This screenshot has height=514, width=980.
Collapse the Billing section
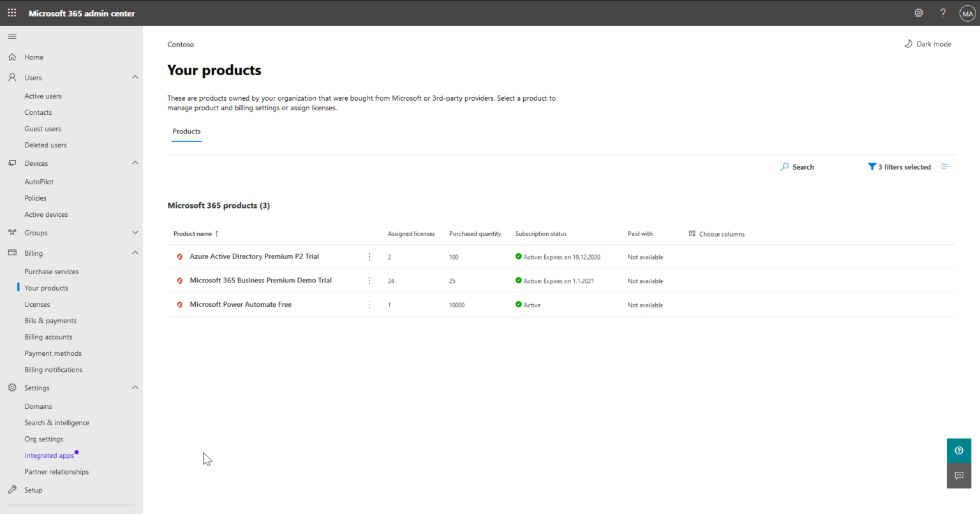135,253
